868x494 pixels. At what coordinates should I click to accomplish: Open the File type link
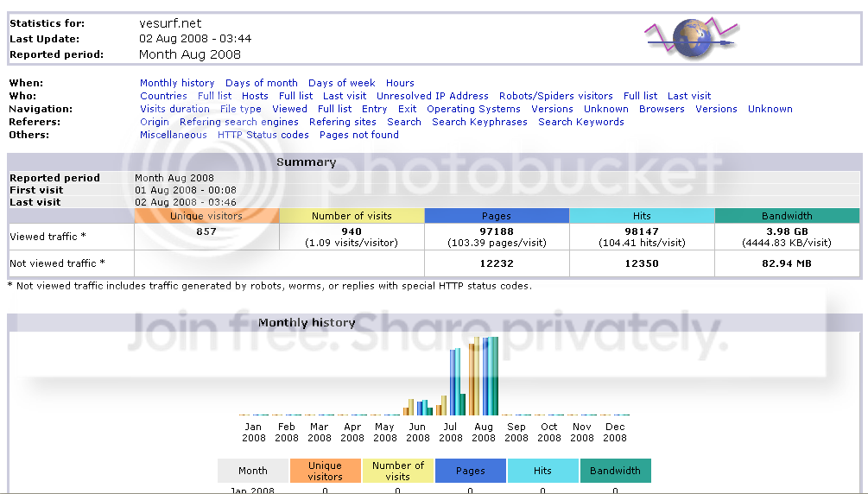pyautogui.click(x=240, y=109)
